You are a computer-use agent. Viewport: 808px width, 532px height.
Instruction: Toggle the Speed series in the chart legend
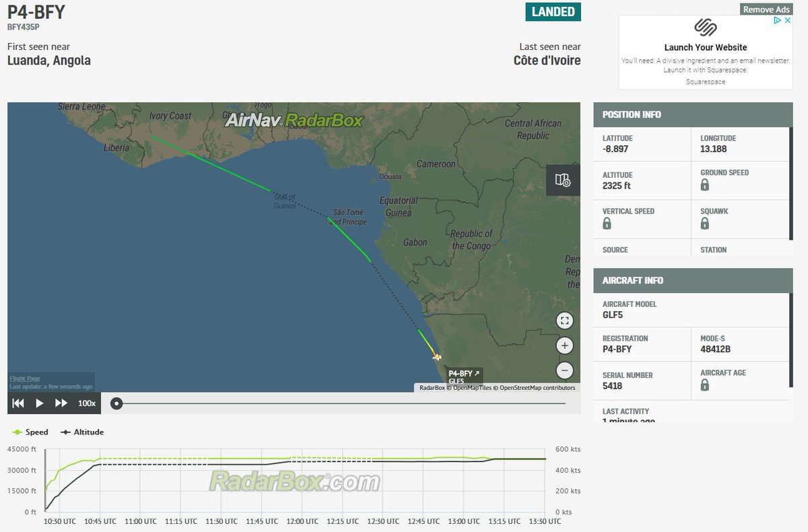[x=30, y=432]
